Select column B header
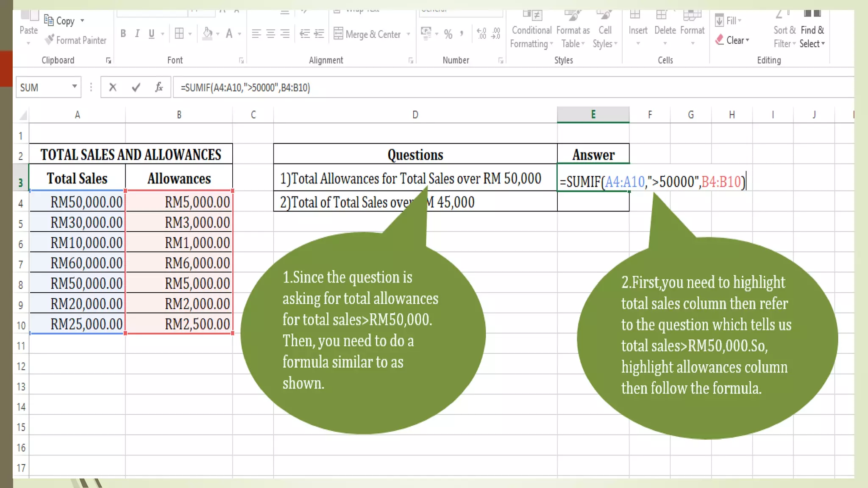The image size is (868, 488). (179, 115)
